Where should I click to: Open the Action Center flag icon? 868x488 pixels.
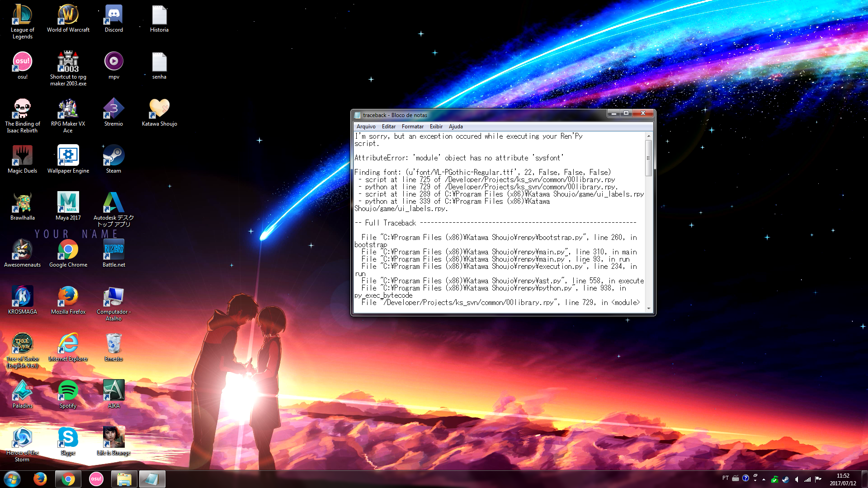pyautogui.click(x=818, y=479)
